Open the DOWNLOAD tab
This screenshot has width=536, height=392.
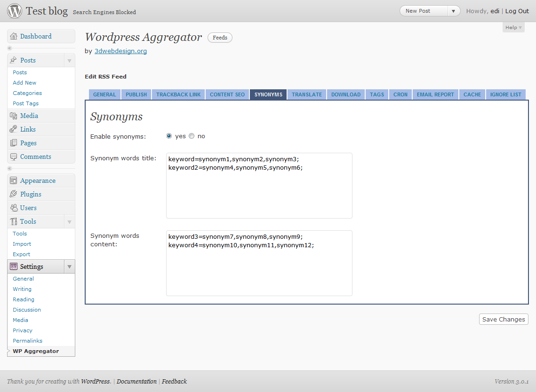click(x=346, y=94)
